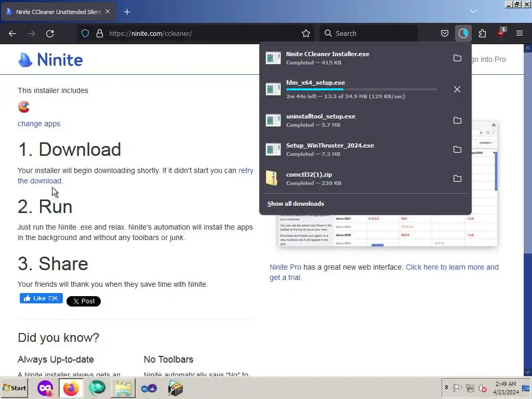Click the purple masked taskbar icon
The height and width of the screenshot is (399, 532).
[x=45, y=388]
